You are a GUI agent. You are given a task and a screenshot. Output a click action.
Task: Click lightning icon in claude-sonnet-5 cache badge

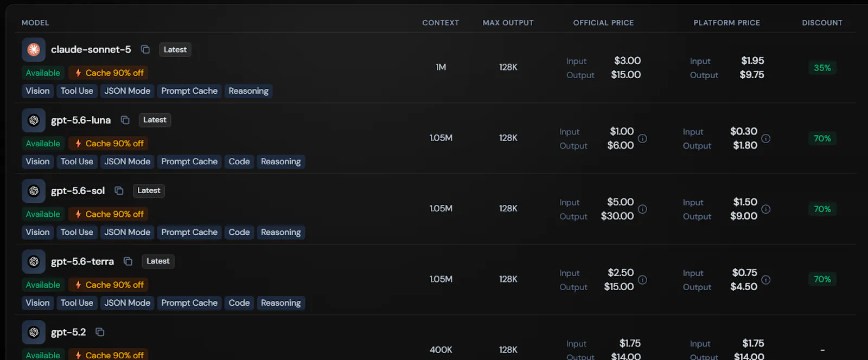tap(78, 73)
